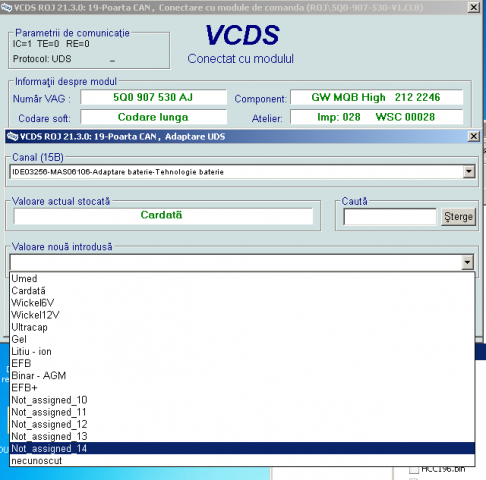Select 'Umed' battery technology option

pos(242,279)
